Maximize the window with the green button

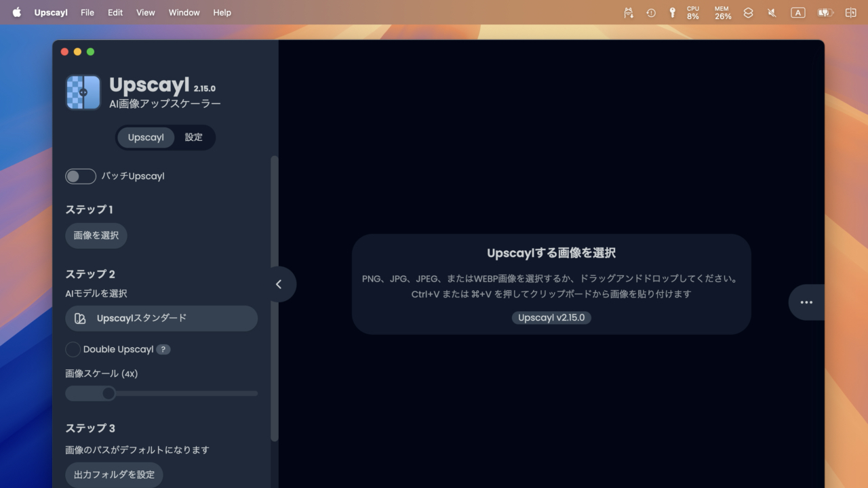tap(90, 52)
